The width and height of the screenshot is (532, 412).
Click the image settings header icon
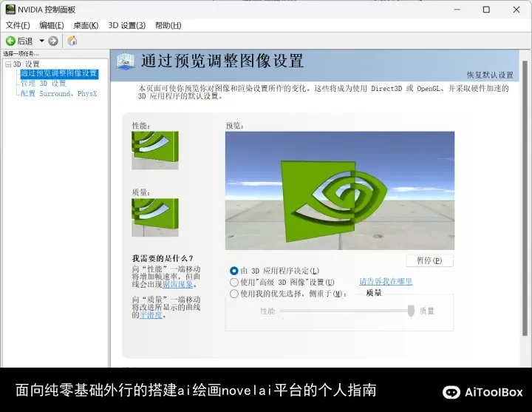125,61
